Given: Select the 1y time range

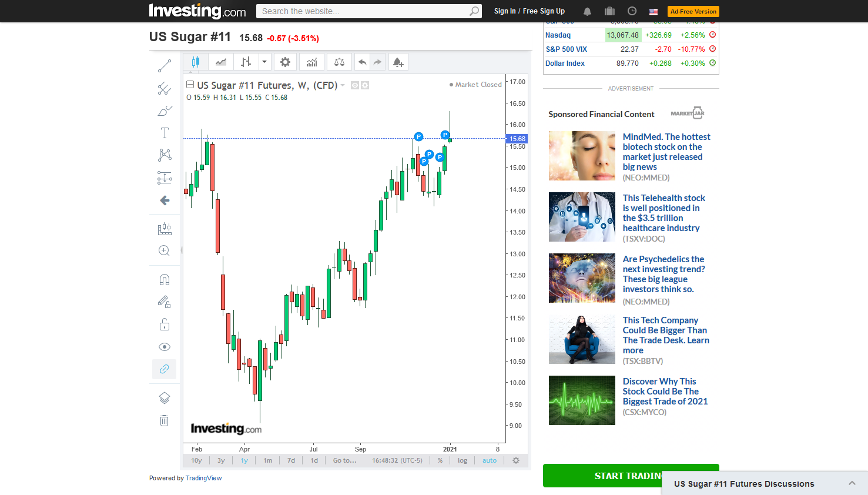Looking at the screenshot, I should [244, 460].
